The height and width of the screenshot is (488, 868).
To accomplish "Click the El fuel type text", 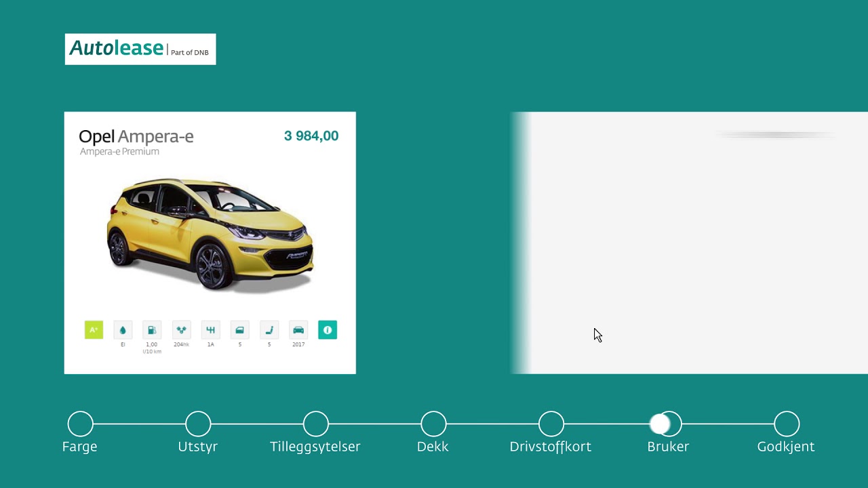I will coord(123,344).
